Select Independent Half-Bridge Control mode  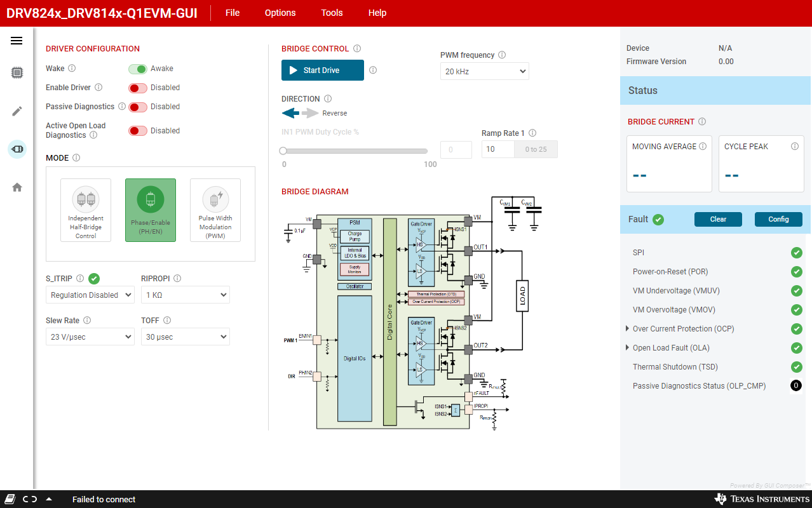[x=86, y=210]
